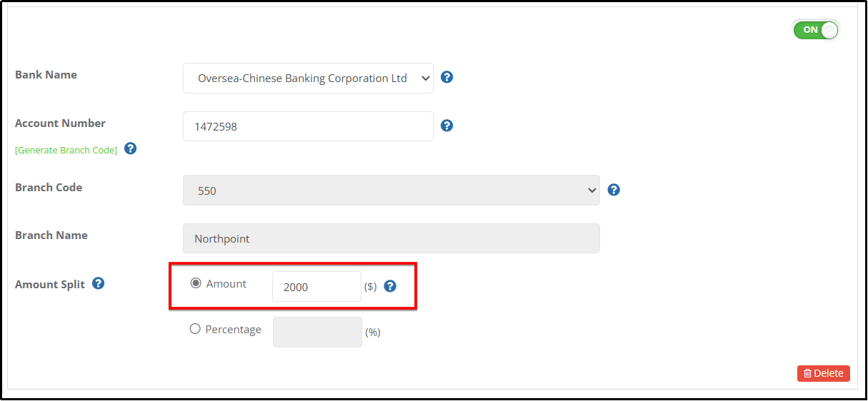The height and width of the screenshot is (401, 868).
Task: Click the help icon after the ($) symbol
Action: [x=390, y=286]
